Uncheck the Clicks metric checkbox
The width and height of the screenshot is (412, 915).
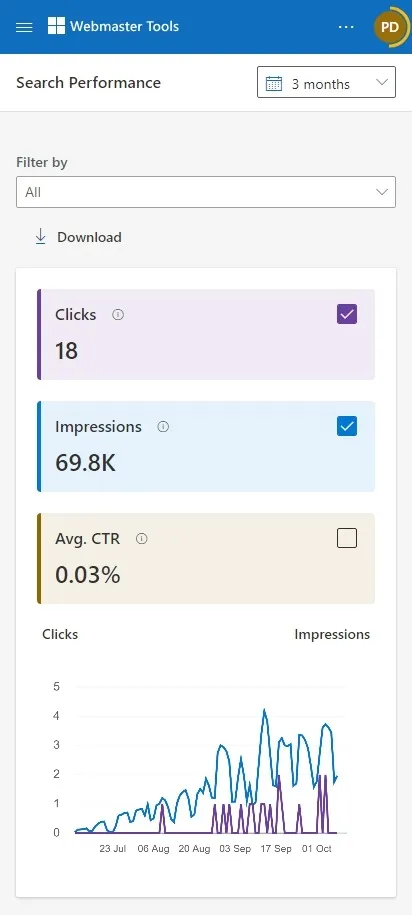pyautogui.click(x=347, y=315)
